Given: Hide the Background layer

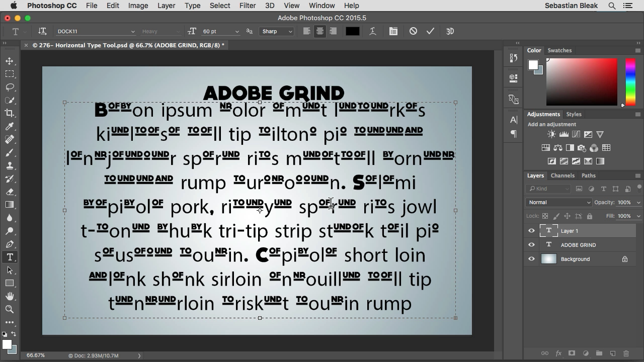Looking at the screenshot, I should click(x=531, y=259).
